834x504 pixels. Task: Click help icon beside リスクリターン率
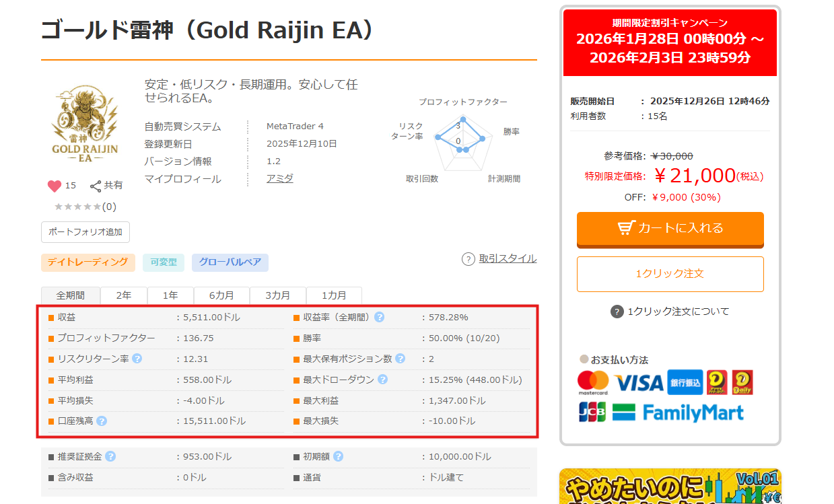pos(137,359)
